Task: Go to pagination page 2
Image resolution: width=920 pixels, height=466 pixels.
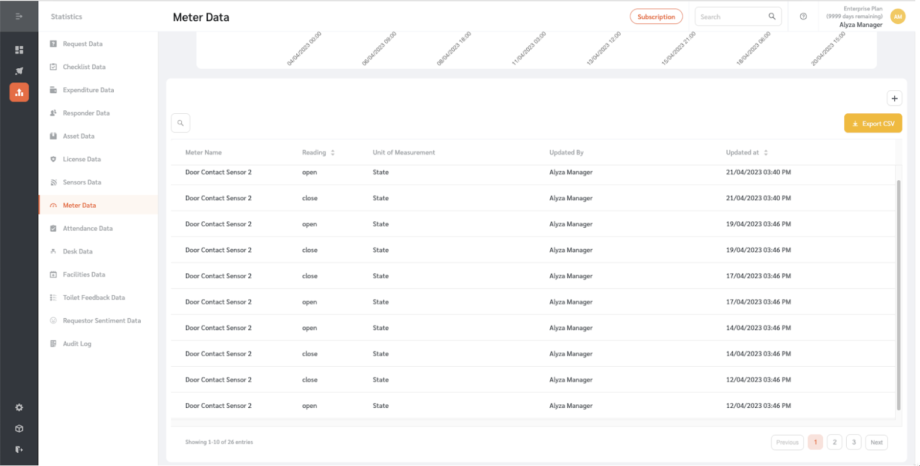Action: pos(834,443)
